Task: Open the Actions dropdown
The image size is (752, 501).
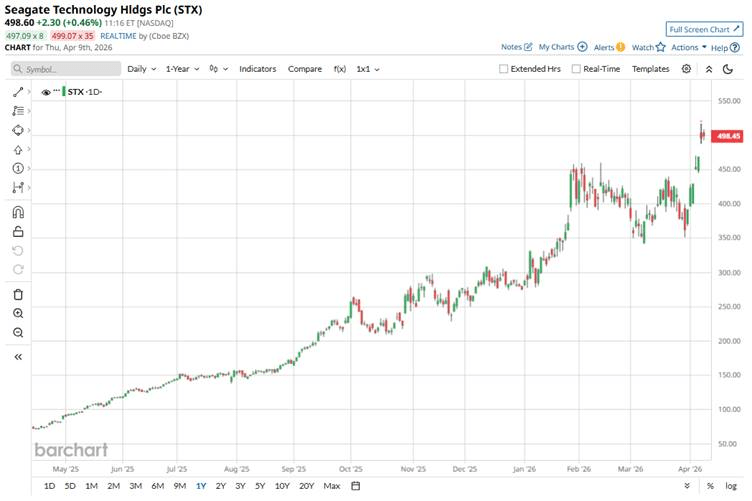Action: (689, 47)
